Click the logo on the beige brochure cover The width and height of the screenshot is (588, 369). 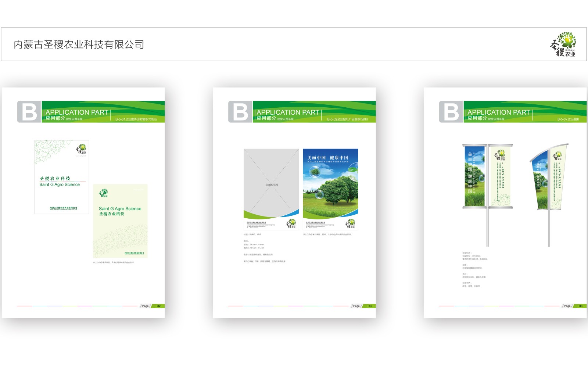click(104, 193)
